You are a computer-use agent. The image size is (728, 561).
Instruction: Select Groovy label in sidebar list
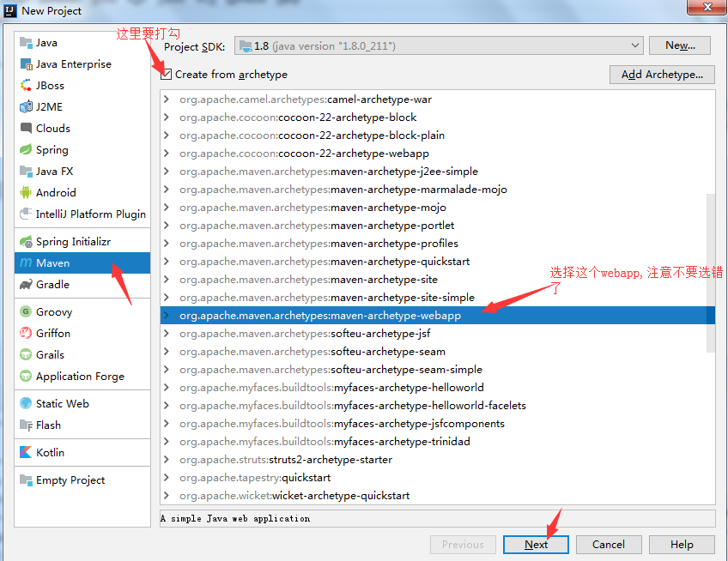pos(54,312)
